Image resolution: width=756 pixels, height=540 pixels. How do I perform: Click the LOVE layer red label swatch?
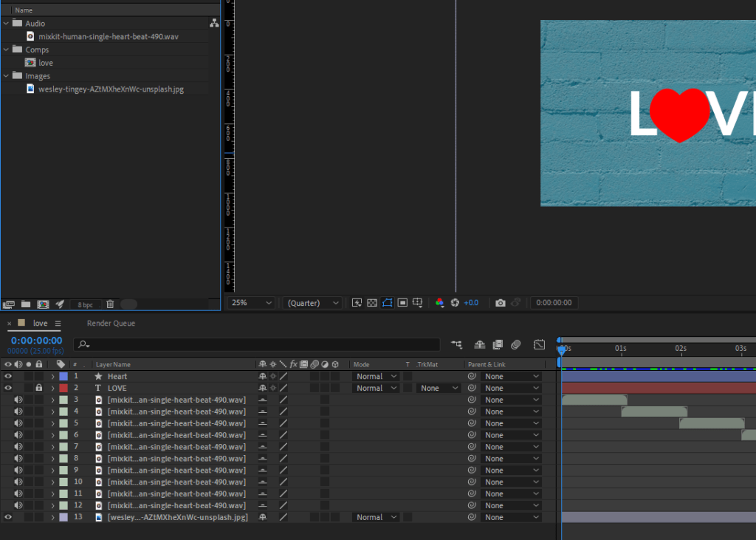(x=63, y=389)
